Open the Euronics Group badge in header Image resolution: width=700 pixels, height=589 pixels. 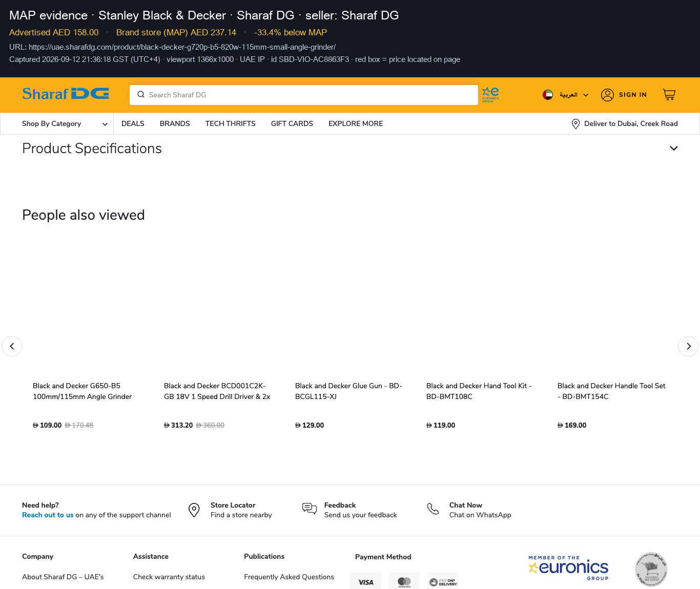tap(490, 95)
